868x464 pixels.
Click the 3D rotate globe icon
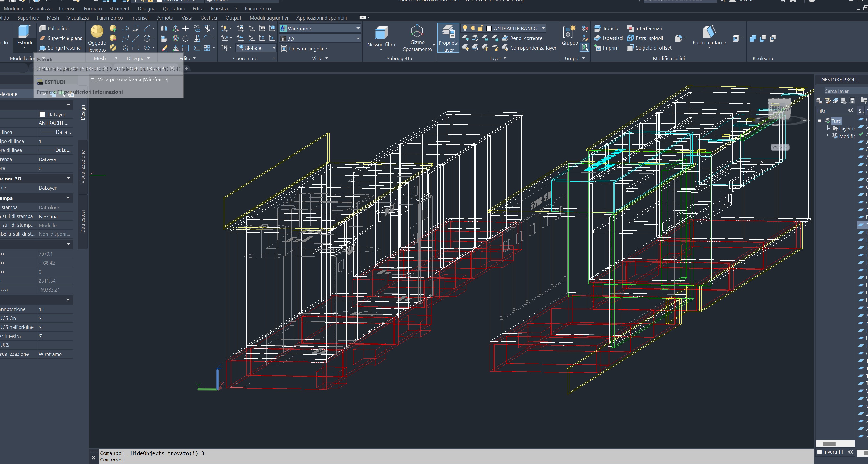pos(175,38)
